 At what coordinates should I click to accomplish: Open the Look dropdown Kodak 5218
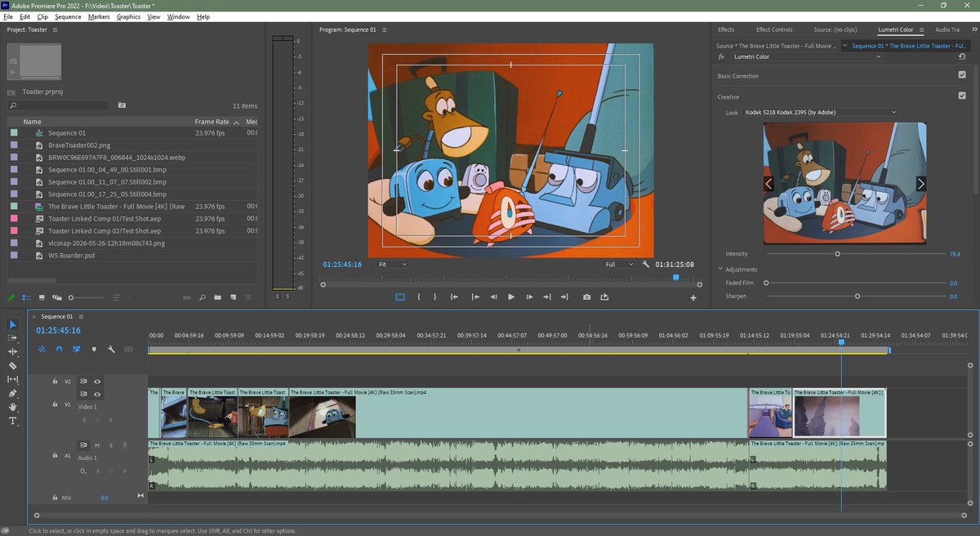point(820,112)
